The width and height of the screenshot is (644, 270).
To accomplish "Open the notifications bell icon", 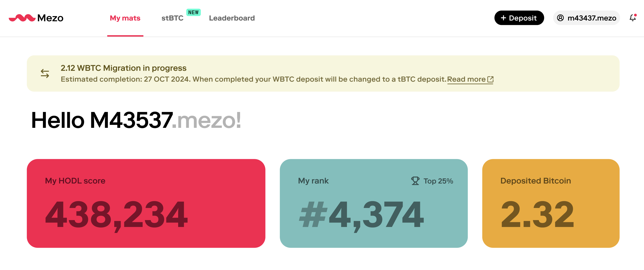I will (632, 18).
